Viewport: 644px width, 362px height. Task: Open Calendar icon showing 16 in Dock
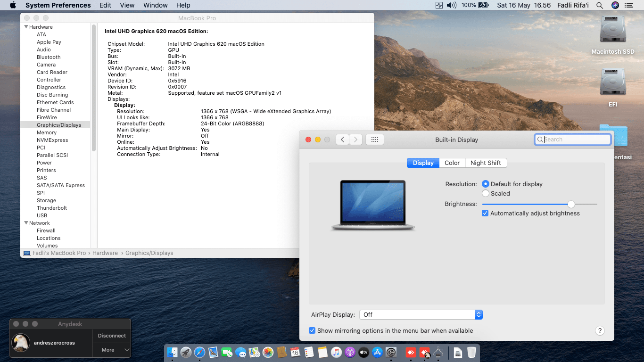295,352
